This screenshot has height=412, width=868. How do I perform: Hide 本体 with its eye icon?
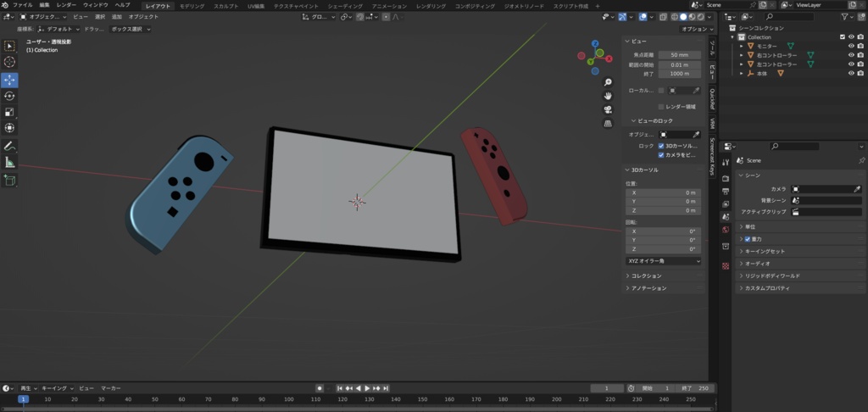[851, 73]
